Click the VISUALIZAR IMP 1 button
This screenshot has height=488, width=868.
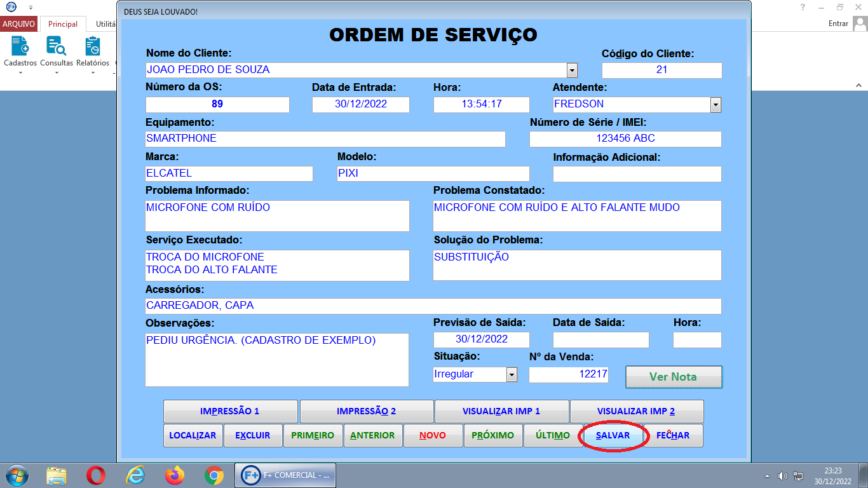pyautogui.click(x=501, y=411)
